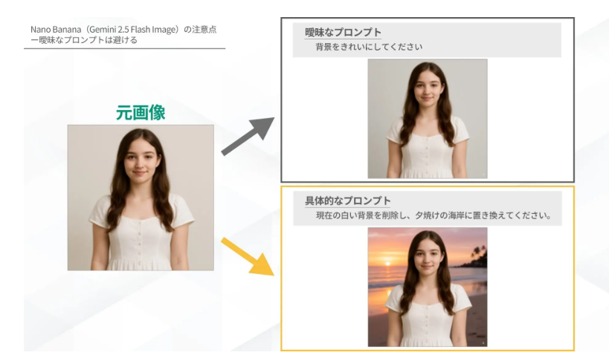Click the divider line below the slide title

point(123,49)
